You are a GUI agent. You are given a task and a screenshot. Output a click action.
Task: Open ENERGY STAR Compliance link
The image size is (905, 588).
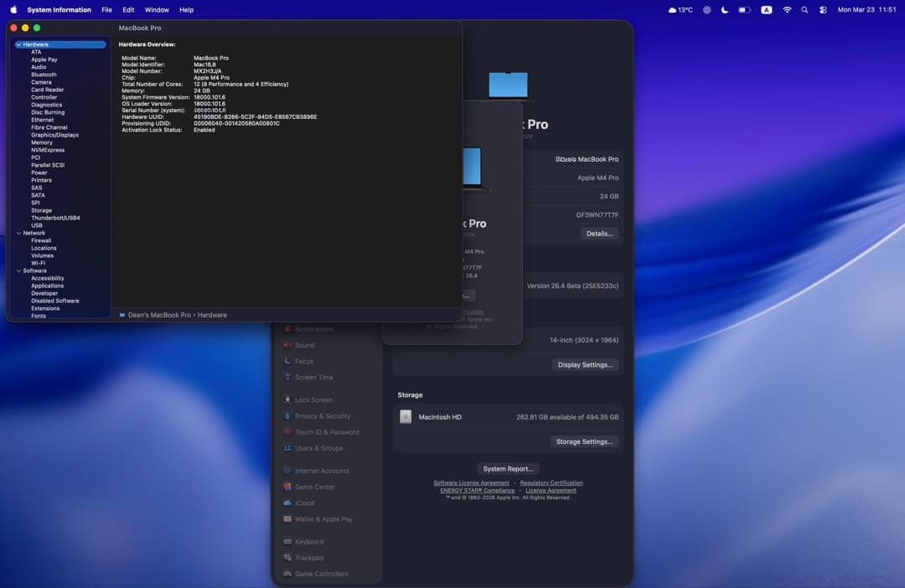[x=478, y=491]
